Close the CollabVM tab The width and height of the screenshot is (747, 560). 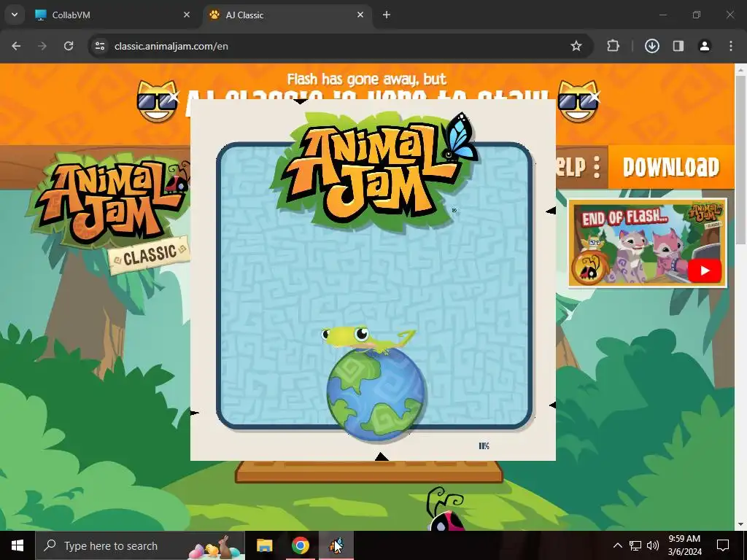[x=187, y=15]
